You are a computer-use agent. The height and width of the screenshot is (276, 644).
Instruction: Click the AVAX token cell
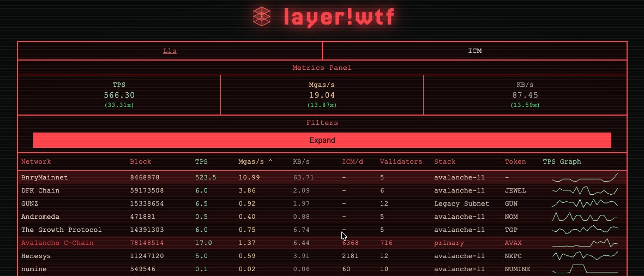coord(513,243)
